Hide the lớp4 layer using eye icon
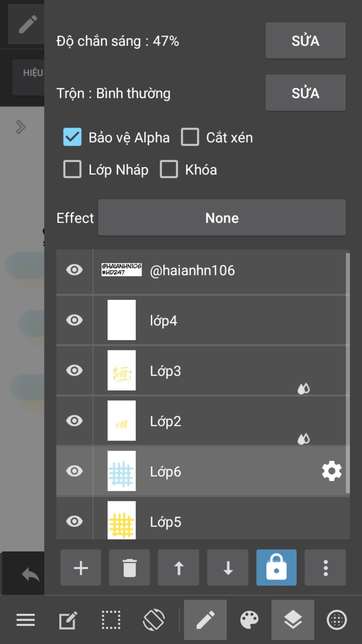 (x=74, y=320)
